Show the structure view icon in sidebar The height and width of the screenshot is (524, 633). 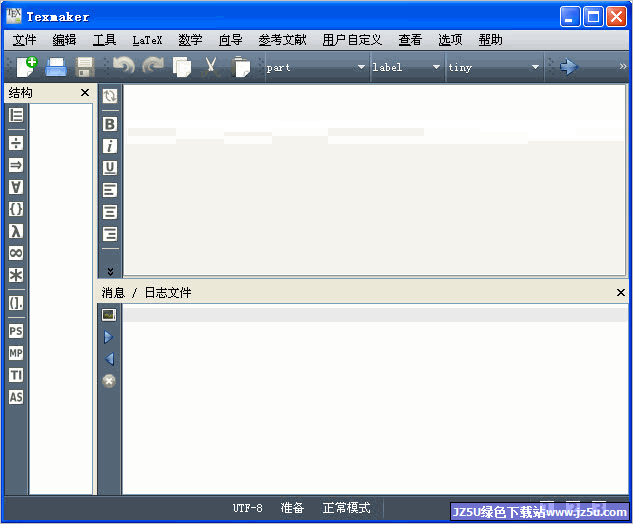[16, 115]
